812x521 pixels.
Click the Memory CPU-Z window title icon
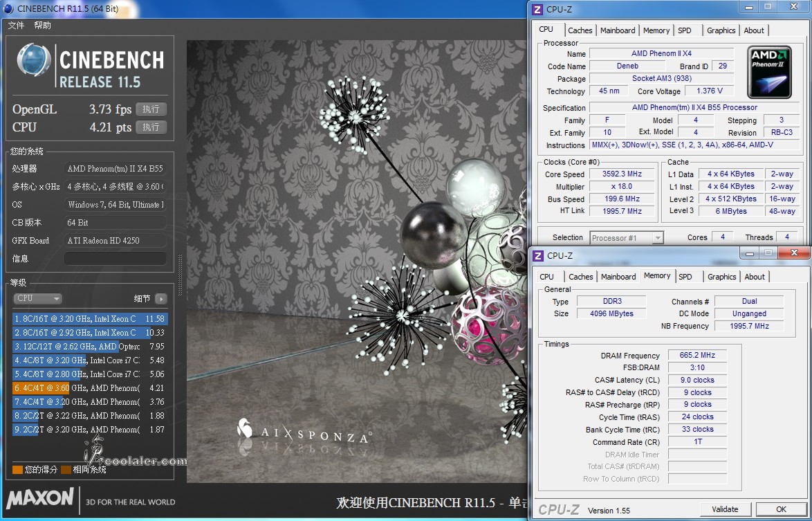[x=538, y=255]
